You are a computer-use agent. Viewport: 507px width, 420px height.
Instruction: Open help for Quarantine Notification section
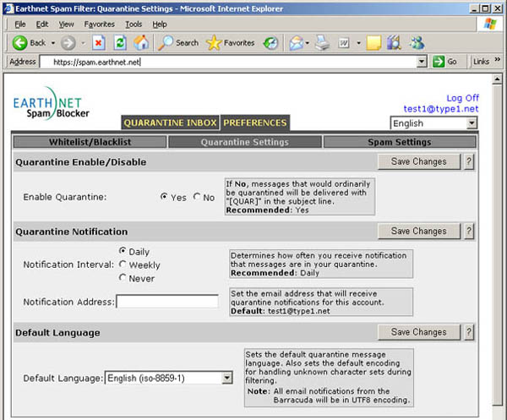[x=469, y=232]
